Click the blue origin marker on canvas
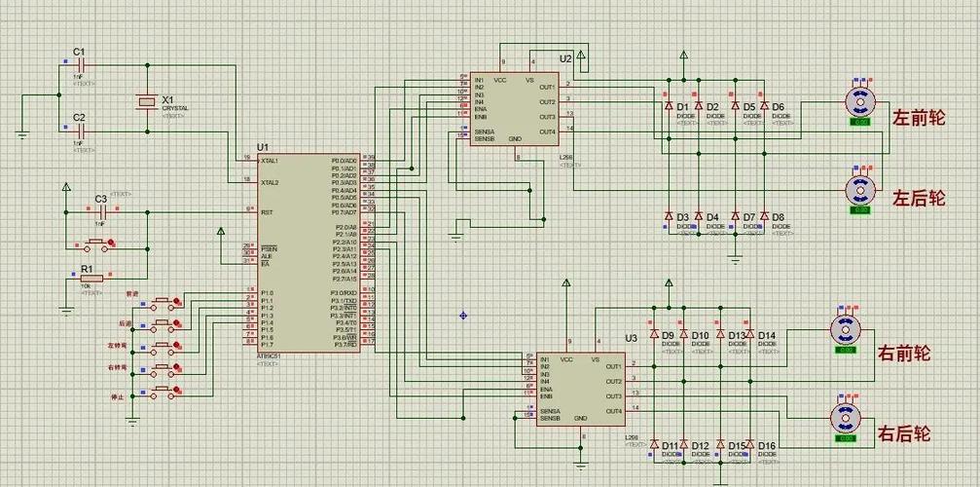 click(463, 315)
